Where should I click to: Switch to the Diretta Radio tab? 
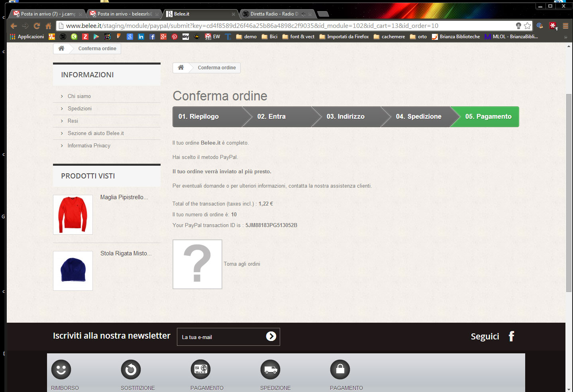pos(278,14)
